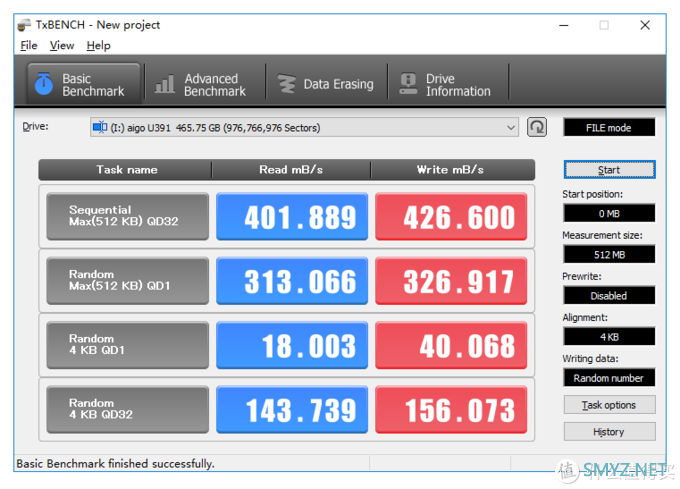680x489 pixels.
Task: Click the 313.066 read result
Action: pyautogui.click(x=292, y=280)
